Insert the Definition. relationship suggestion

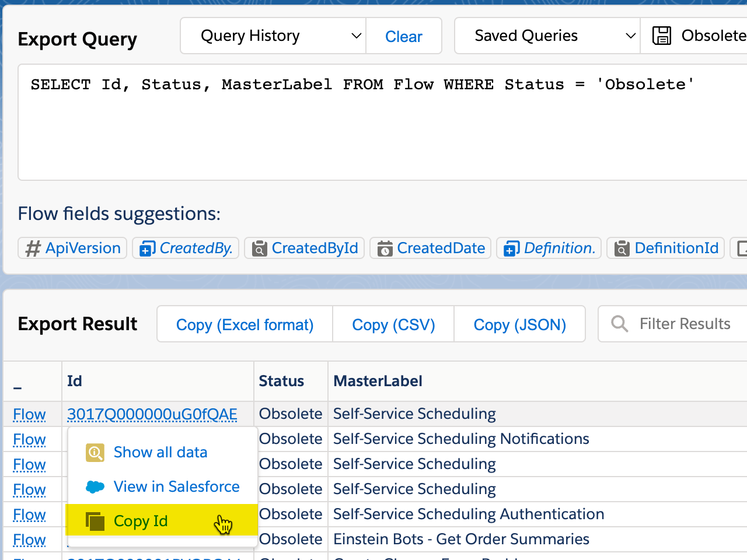click(549, 248)
